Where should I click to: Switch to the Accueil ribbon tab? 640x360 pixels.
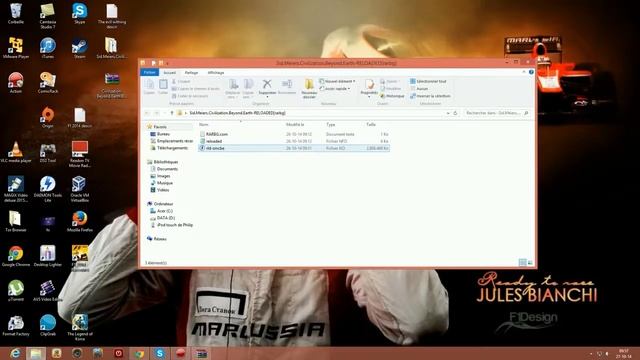tap(169, 73)
